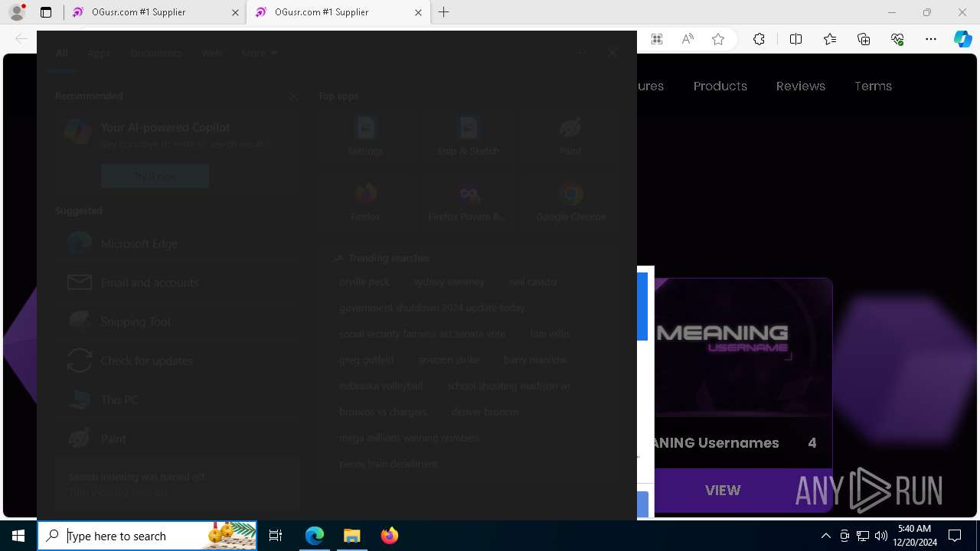Select Check for updates suggestion
Viewport: 980px width, 551px height.
(x=178, y=360)
